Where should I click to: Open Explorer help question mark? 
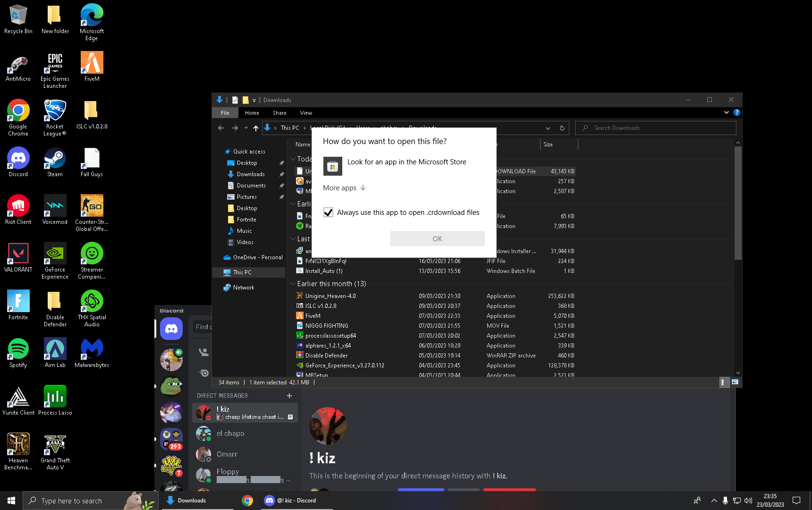(736, 112)
